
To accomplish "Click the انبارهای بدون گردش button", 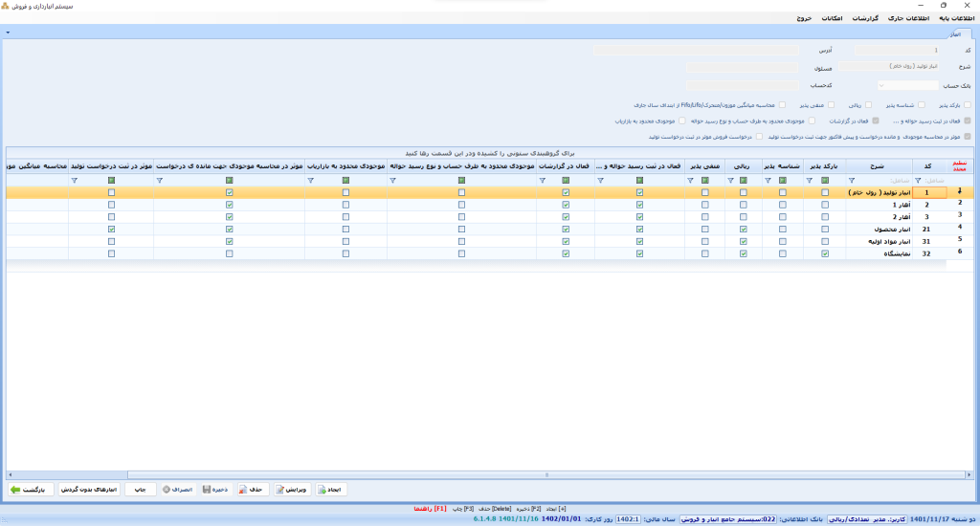I will pos(89,489).
